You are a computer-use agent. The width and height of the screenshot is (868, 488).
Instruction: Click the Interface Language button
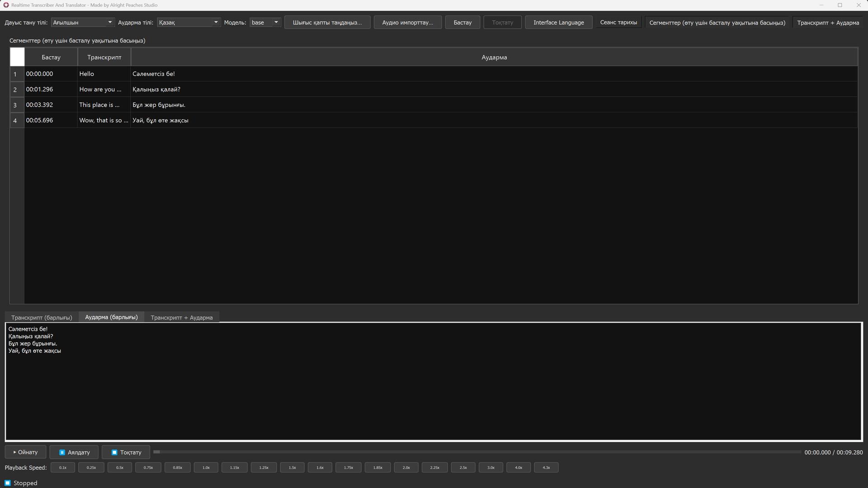tap(558, 22)
